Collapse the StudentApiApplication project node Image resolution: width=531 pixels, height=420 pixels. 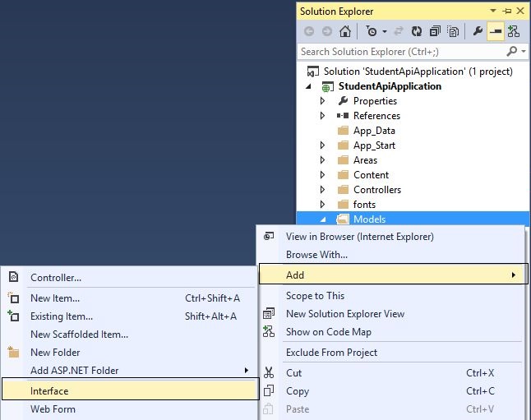pos(308,86)
